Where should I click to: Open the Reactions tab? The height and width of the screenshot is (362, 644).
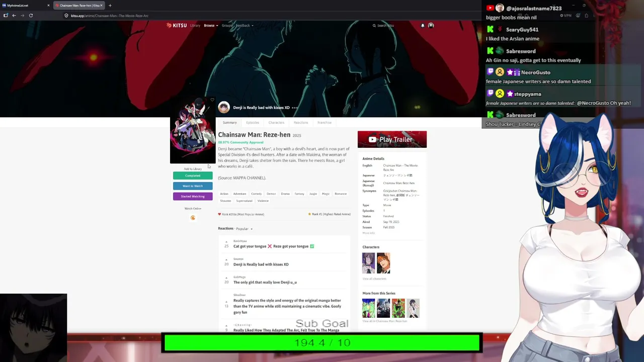click(x=301, y=123)
